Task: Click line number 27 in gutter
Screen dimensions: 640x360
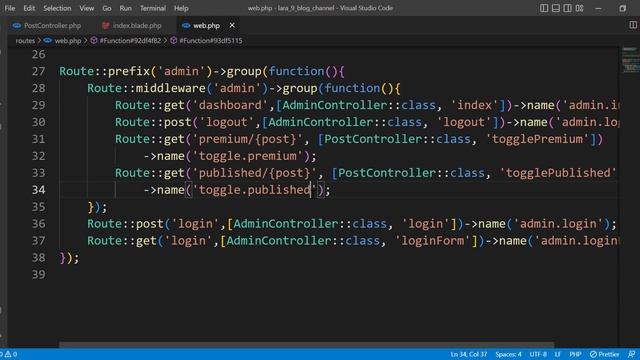Action: coord(38,71)
